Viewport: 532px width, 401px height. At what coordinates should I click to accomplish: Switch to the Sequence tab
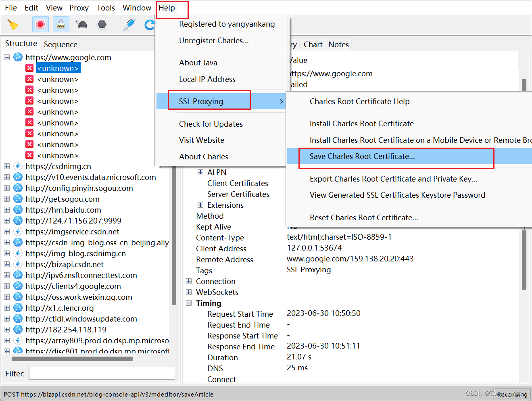point(61,44)
